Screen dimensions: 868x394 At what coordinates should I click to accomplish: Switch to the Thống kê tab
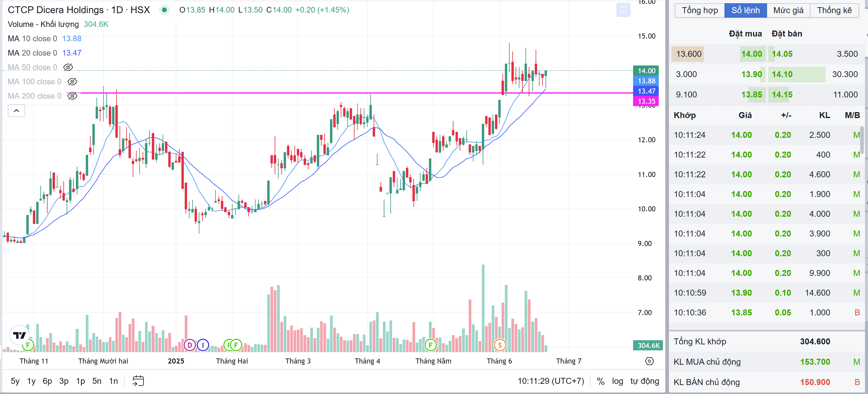click(x=834, y=10)
